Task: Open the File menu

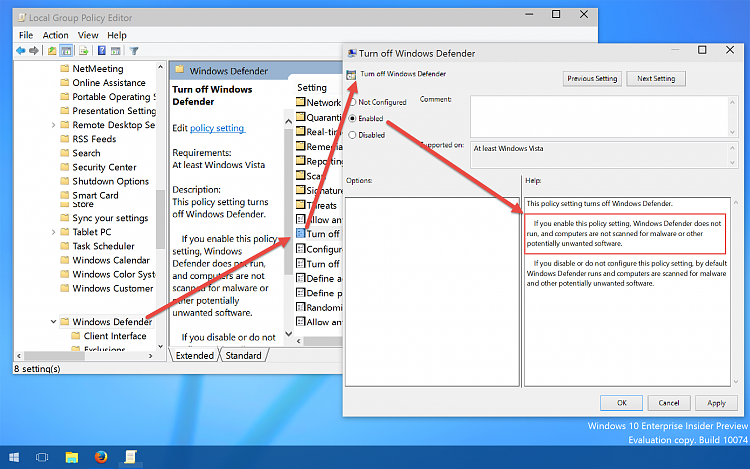Action: (x=26, y=35)
